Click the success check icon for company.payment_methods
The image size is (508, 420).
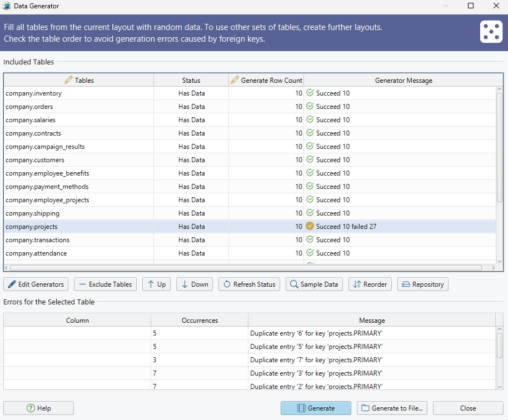point(310,186)
